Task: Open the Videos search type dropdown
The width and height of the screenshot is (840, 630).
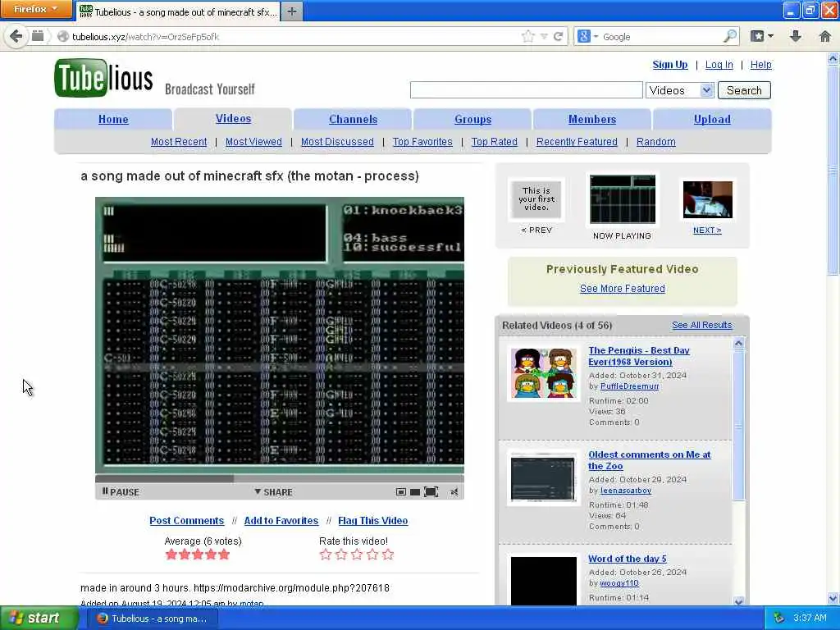Action: 680,90
